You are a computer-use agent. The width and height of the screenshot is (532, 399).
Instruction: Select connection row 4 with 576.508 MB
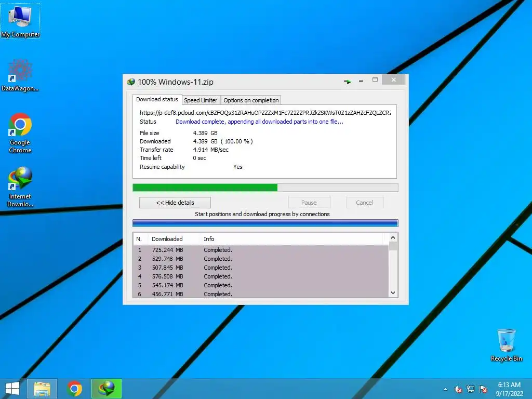pos(261,276)
